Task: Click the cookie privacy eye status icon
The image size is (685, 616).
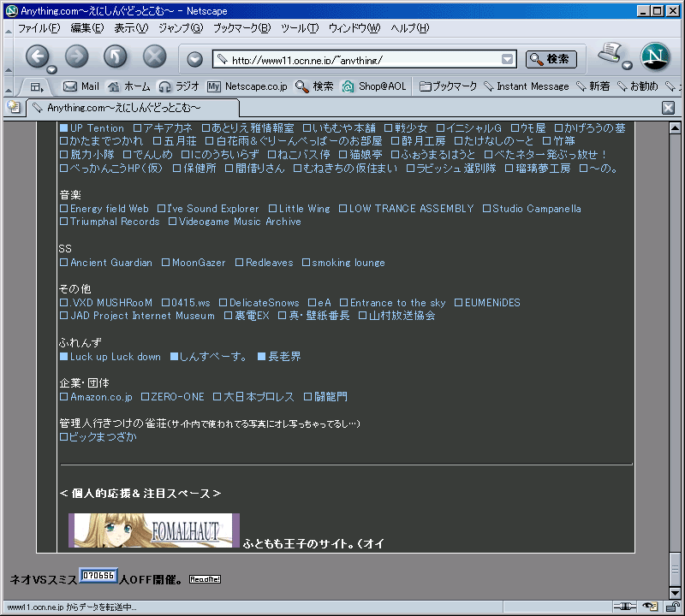Action: [650, 606]
